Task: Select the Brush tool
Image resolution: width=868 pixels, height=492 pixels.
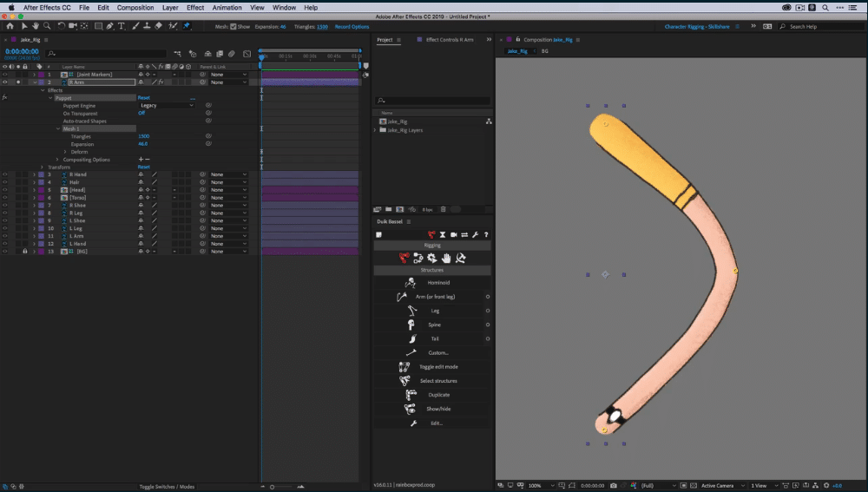Action: 135,26
